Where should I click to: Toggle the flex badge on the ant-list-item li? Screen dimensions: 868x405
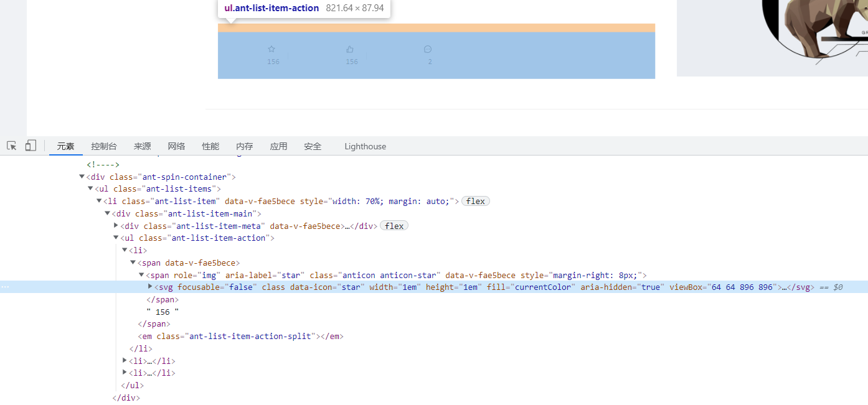[x=475, y=202]
